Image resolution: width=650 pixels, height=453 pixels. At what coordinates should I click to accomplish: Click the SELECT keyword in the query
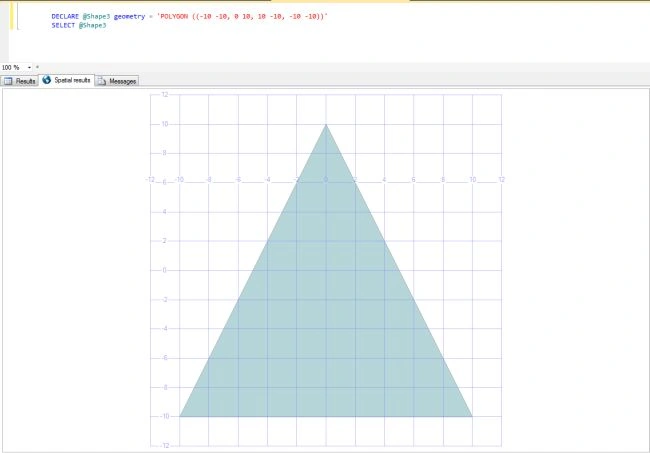click(63, 25)
